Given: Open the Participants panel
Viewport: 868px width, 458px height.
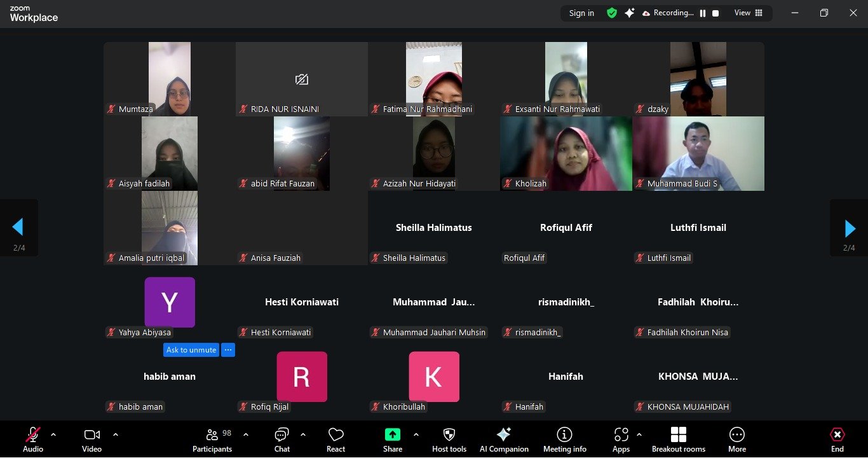Looking at the screenshot, I should (212, 439).
